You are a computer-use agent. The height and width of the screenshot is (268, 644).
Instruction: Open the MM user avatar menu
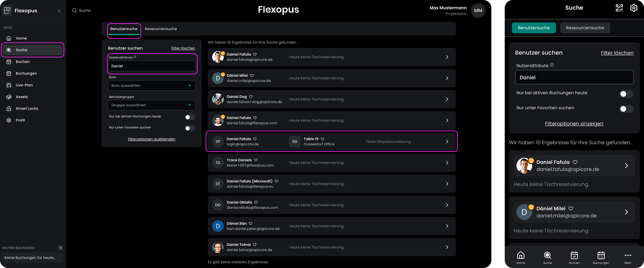[478, 10]
